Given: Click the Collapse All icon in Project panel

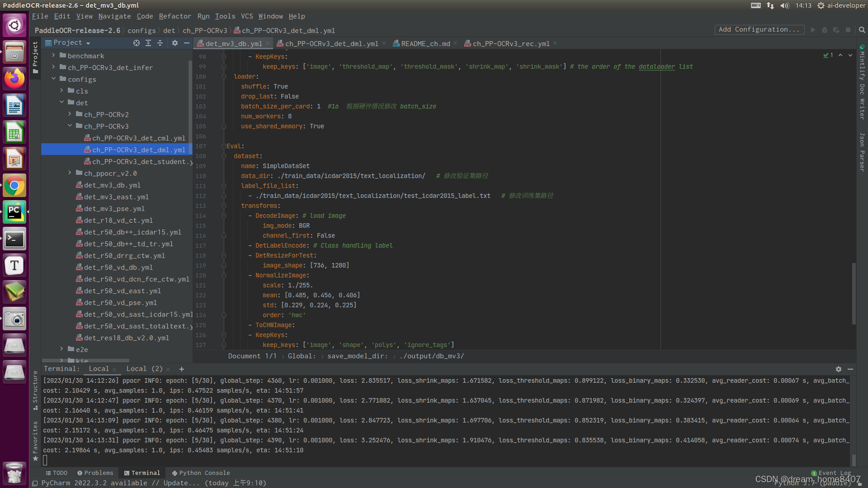Looking at the screenshot, I should (160, 43).
